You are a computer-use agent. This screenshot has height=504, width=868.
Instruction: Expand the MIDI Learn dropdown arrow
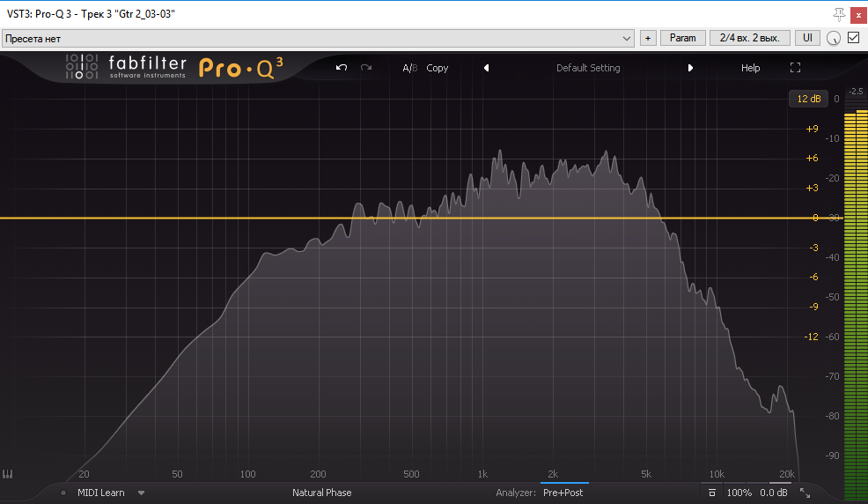click(x=141, y=493)
